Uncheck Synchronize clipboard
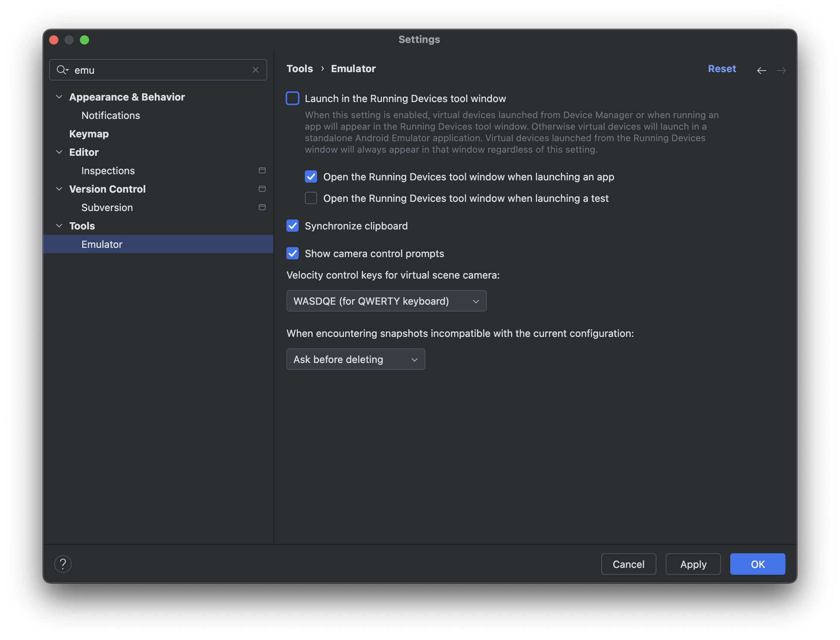 [293, 226]
